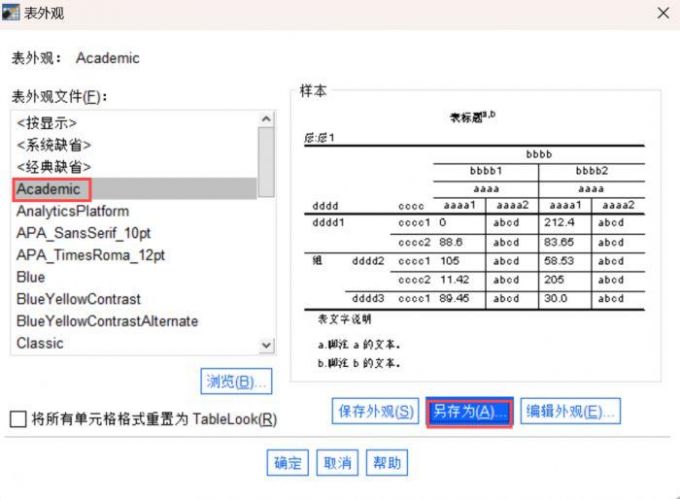Click the 表外观文件(F) label
Viewport: 680px width, 499px height.
[x=59, y=96]
